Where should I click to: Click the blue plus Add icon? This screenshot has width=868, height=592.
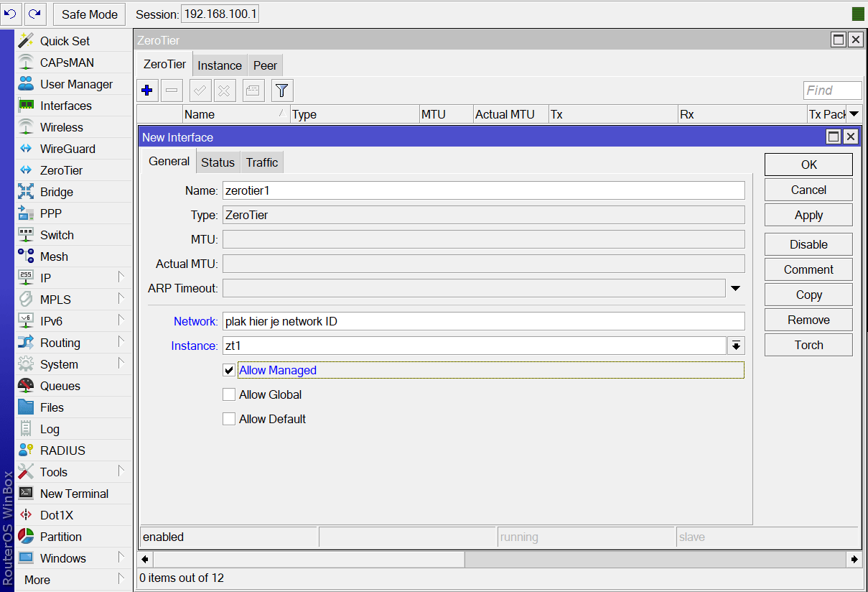(x=147, y=91)
